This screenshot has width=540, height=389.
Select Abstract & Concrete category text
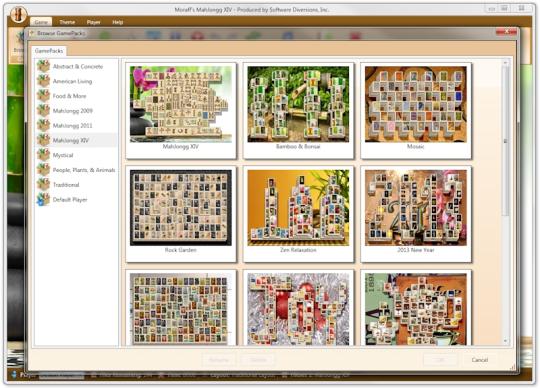[78, 66]
